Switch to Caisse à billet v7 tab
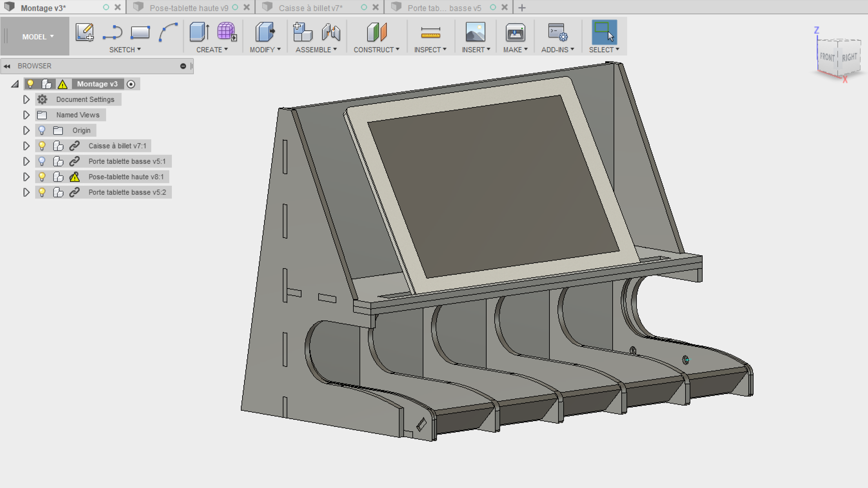This screenshot has width=868, height=488. (310, 8)
